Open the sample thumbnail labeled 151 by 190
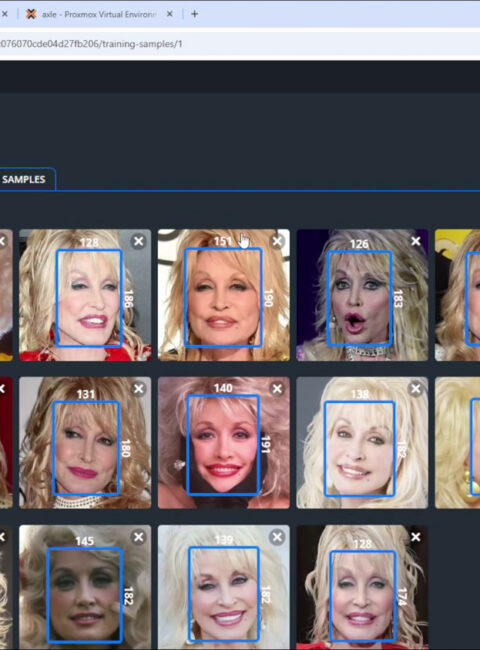The image size is (480, 650). coord(223,295)
